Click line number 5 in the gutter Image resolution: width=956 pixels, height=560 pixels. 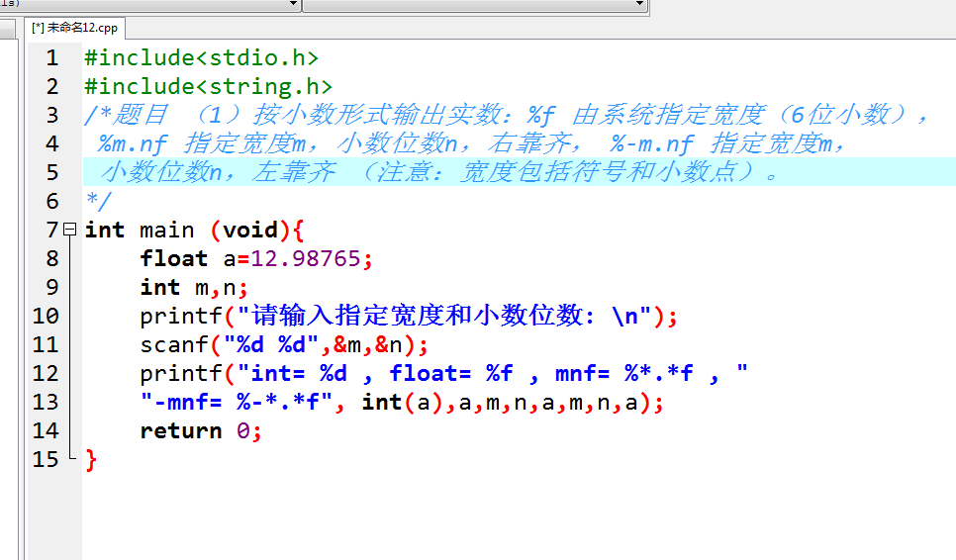tap(52, 172)
